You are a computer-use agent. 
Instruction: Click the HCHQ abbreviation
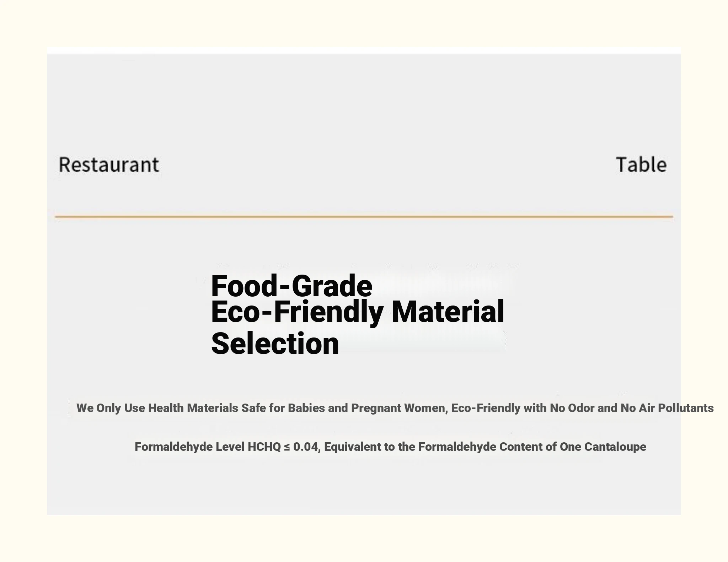pos(264,447)
